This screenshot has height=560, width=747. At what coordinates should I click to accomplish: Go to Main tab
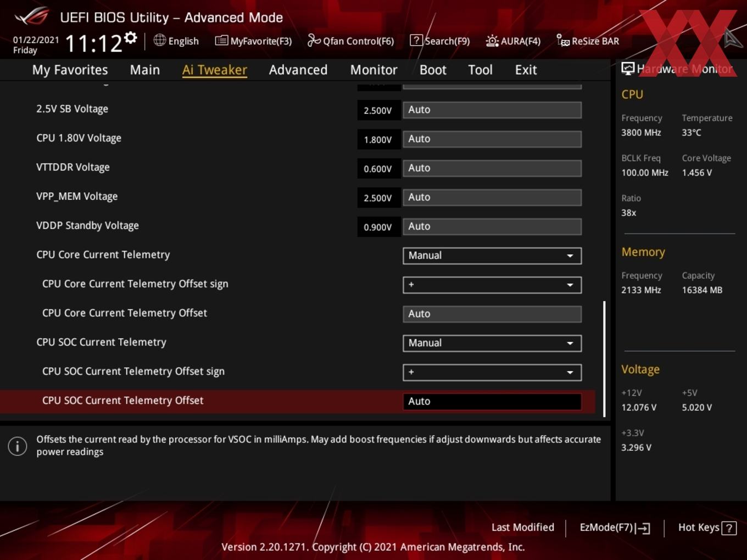pyautogui.click(x=145, y=70)
